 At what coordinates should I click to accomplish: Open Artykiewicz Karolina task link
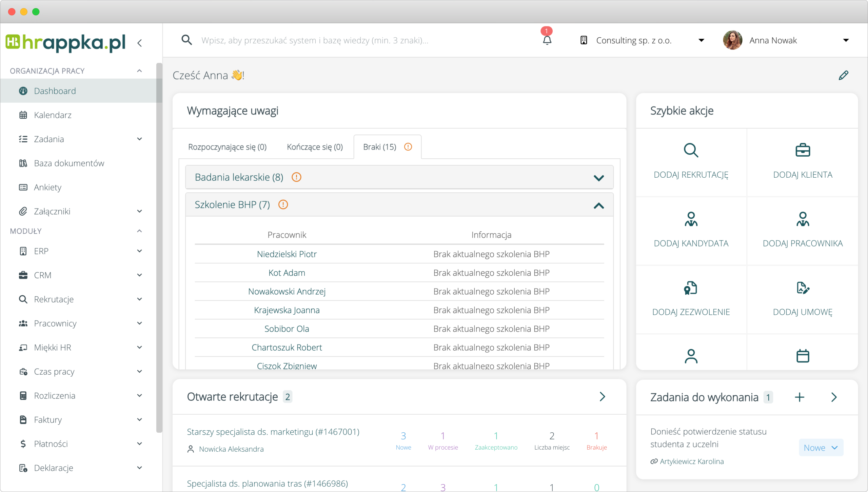(692, 461)
